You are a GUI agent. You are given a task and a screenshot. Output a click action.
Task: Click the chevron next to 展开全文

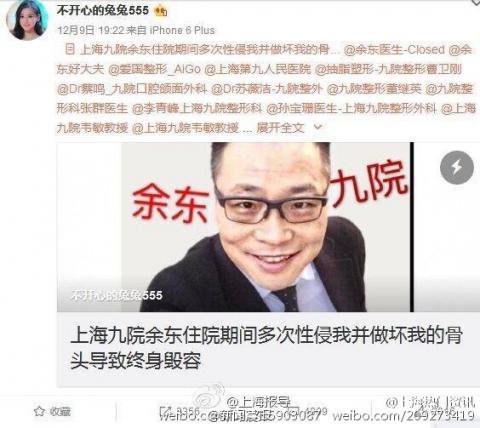pyautogui.click(x=318, y=127)
